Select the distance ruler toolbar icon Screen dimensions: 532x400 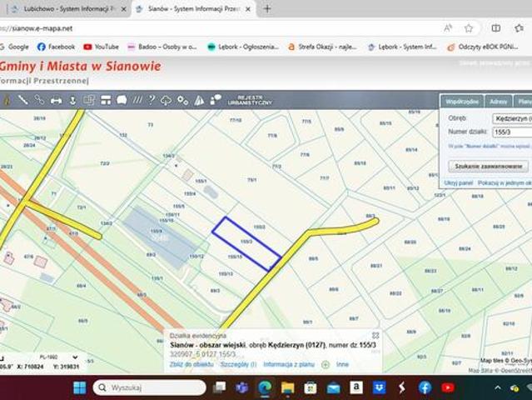56,100
